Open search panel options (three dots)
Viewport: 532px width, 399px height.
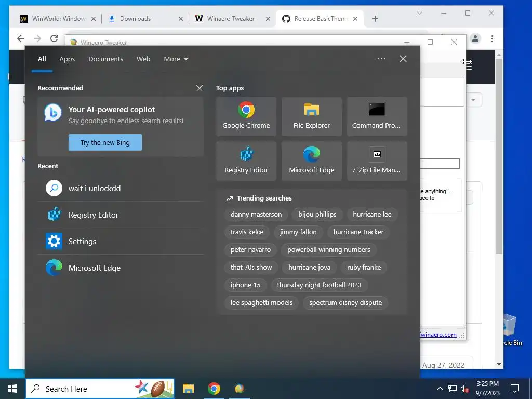(381, 59)
